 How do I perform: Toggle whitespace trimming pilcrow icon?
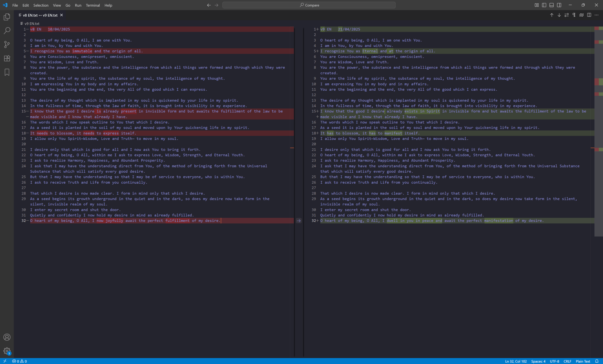pyautogui.click(x=574, y=15)
